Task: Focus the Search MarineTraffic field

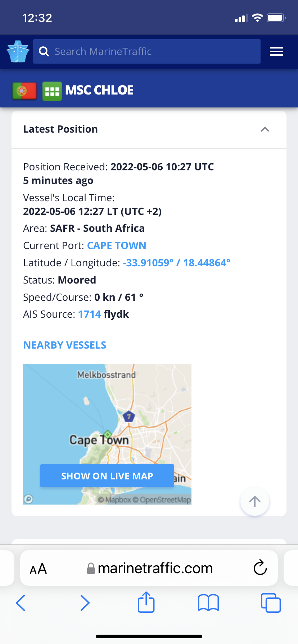Action: (155, 52)
